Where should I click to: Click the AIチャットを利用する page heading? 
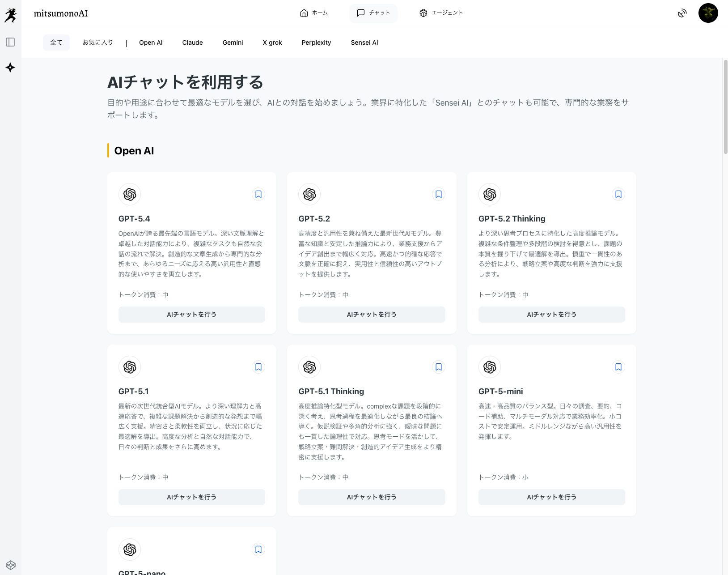click(185, 82)
